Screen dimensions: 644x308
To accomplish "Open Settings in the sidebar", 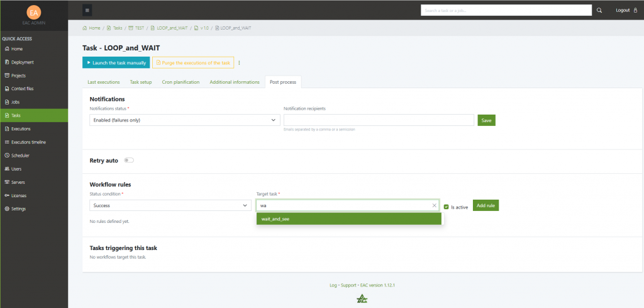I will point(34,208).
